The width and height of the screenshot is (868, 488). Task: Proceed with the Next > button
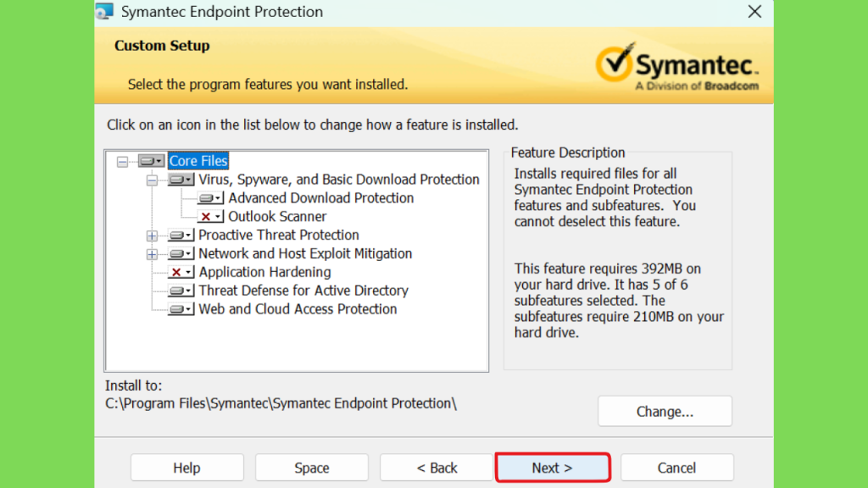click(x=553, y=468)
